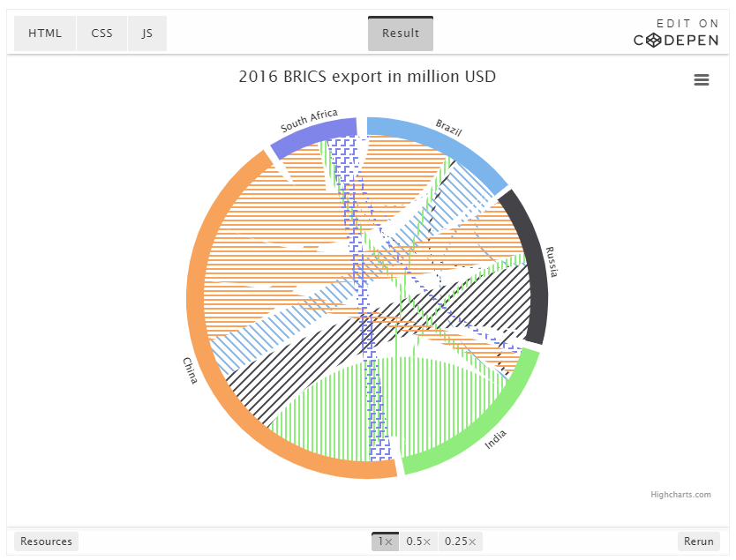Select the Result tab
Viewport: 736px width, 560px height.
coord(401,34)
